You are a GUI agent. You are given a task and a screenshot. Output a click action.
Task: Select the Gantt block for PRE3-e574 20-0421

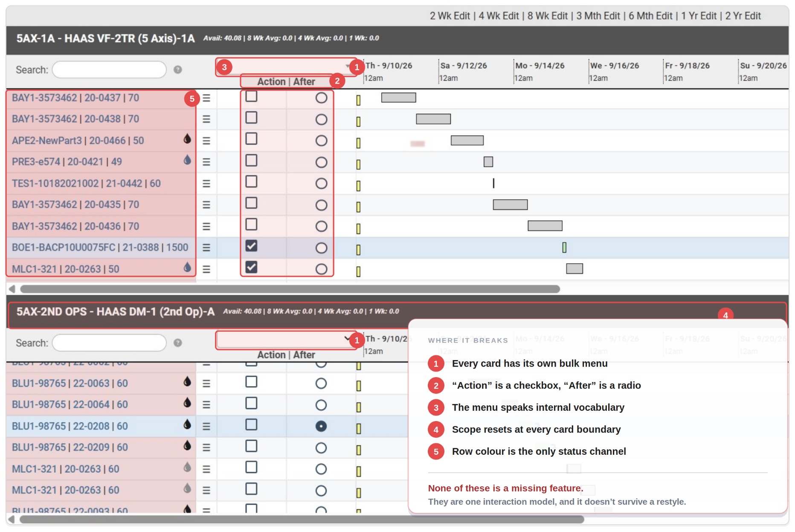(488, 162)
